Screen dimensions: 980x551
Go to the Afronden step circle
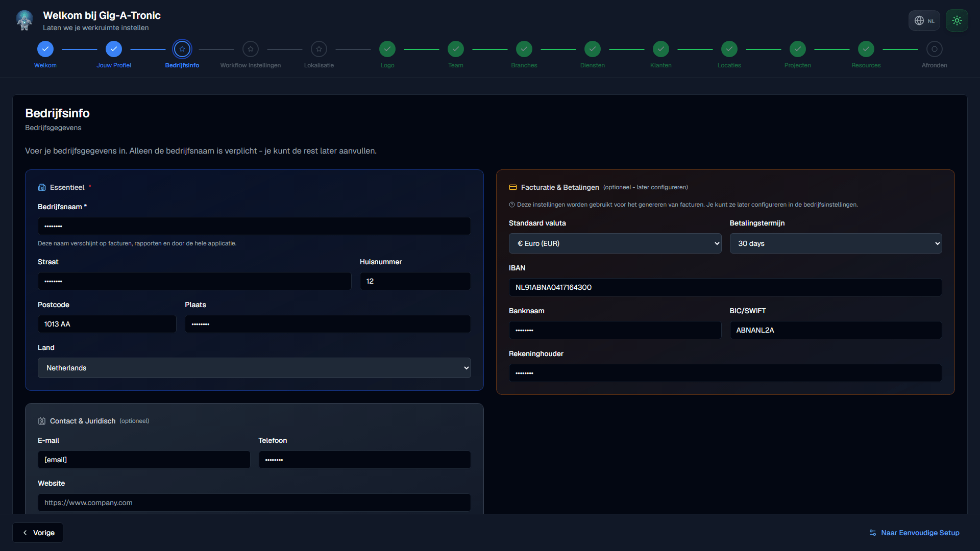935,49
